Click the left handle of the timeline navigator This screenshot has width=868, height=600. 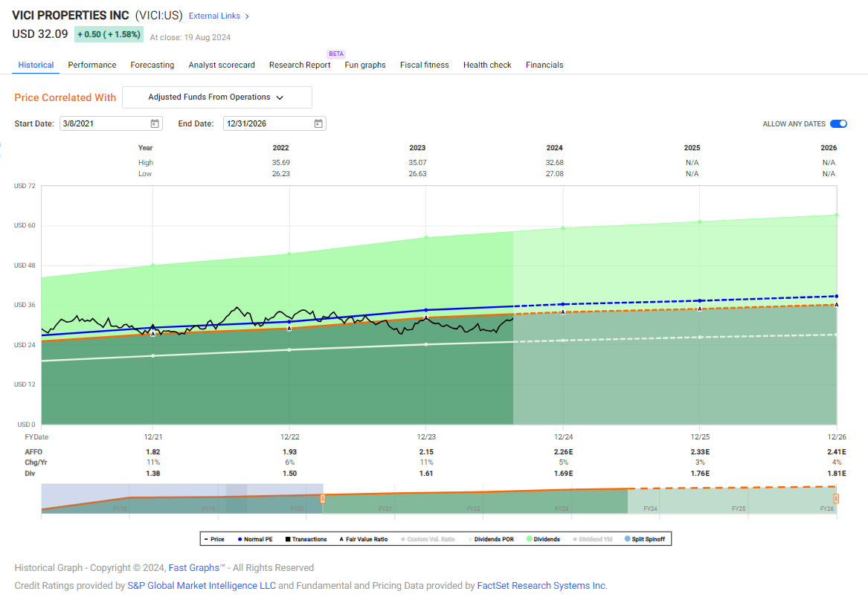[x=322, y=499]
